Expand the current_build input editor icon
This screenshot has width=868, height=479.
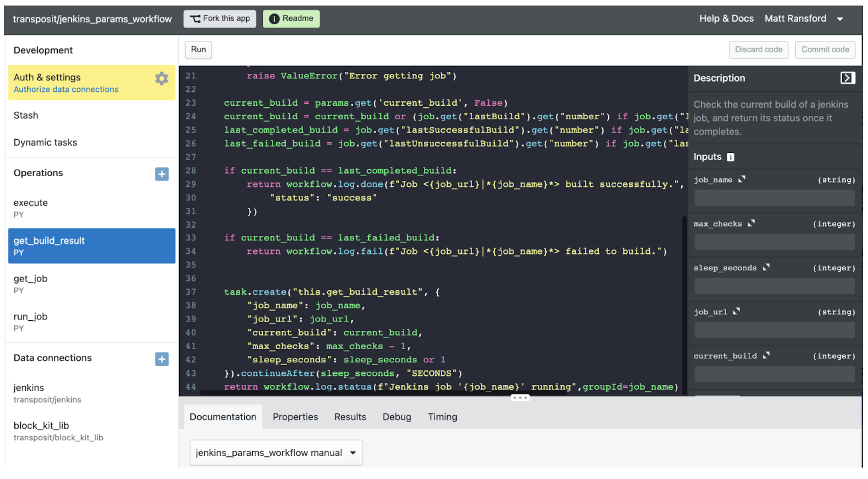766,356
